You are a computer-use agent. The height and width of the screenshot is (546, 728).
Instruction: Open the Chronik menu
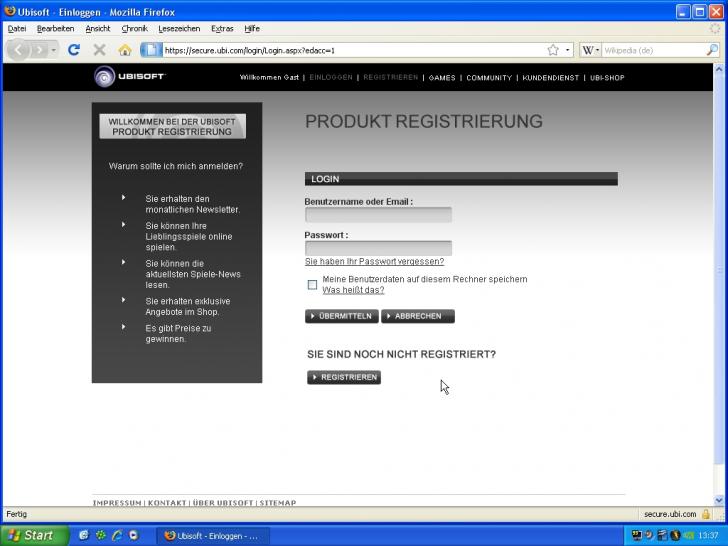pos(135,29)
